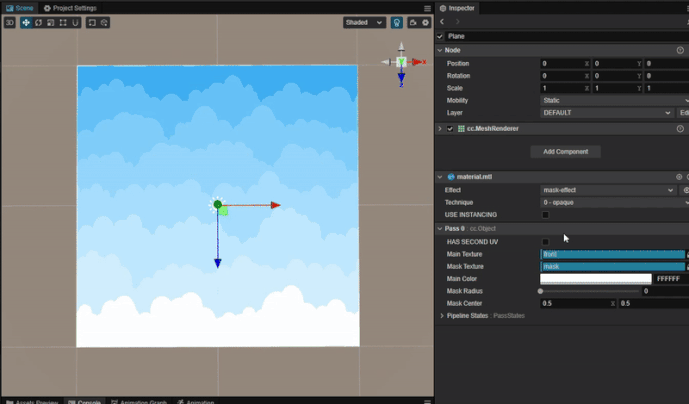Image resolution: width=689 pixels, height=404 pixels.
Task: Switch to the Scene tab
Action: coord(20,8)
